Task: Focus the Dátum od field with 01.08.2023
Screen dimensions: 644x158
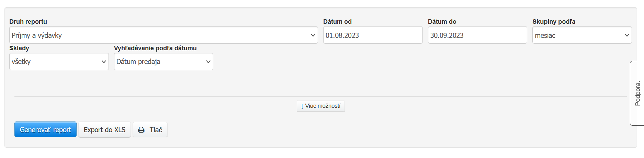Action: click(373, 35)
